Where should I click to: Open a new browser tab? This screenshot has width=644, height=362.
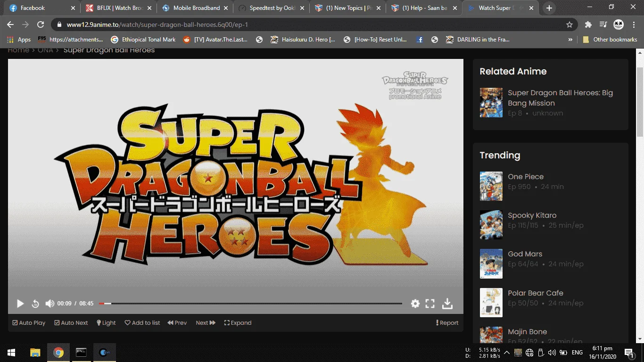pos(549,8)
